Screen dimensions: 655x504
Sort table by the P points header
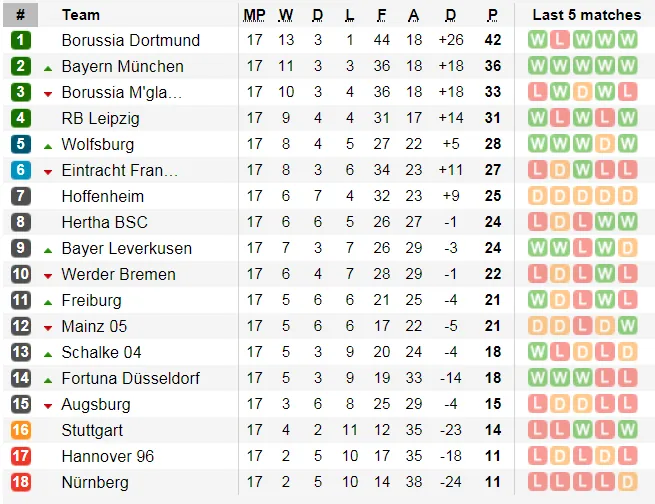click(x=492, y=15)
